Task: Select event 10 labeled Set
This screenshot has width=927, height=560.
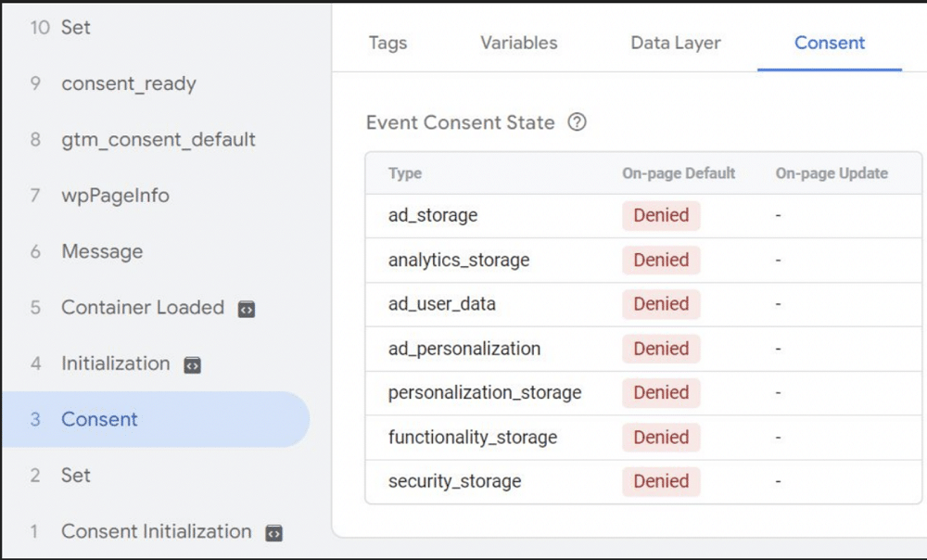Action: click(x=77, y=27)
